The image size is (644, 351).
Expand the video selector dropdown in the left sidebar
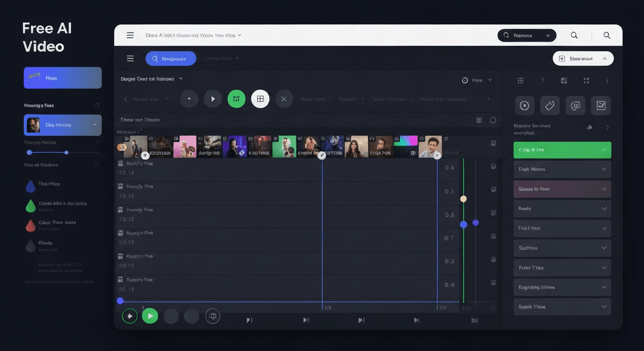click(x=95, y=125)
